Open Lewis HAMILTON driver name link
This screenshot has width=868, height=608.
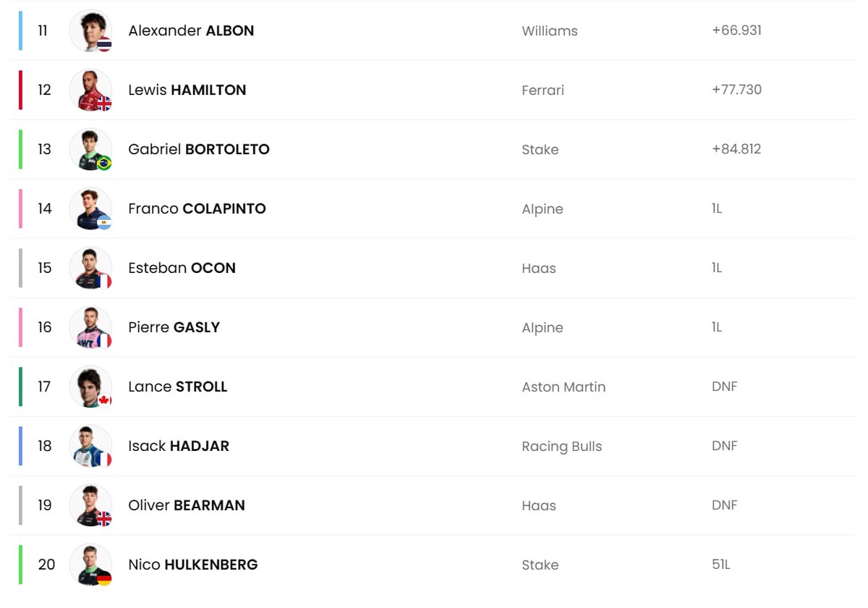pyautogui.click(x=187, y=90)
